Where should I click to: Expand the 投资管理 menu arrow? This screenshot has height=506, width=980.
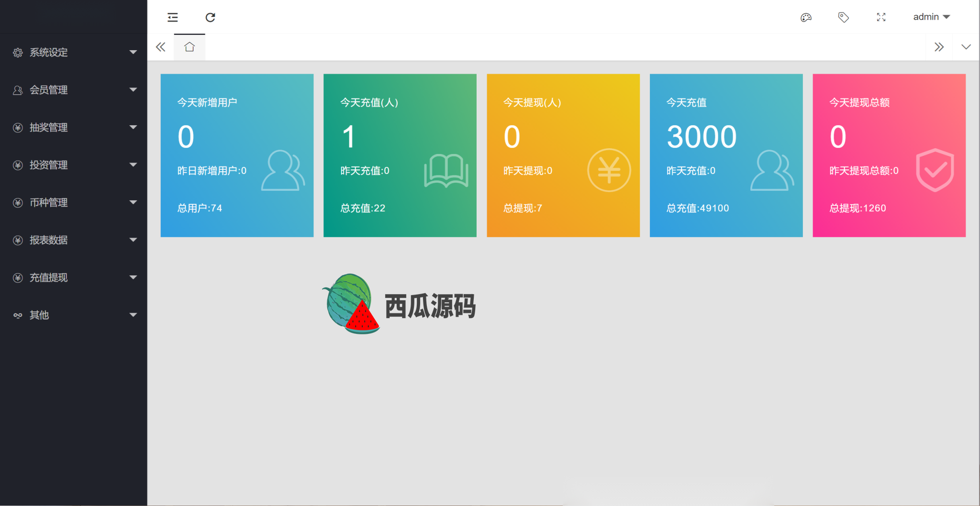point(133,165)
